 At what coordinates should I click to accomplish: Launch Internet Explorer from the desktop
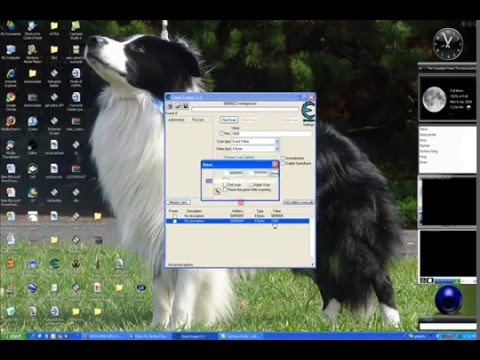point(11,77)
